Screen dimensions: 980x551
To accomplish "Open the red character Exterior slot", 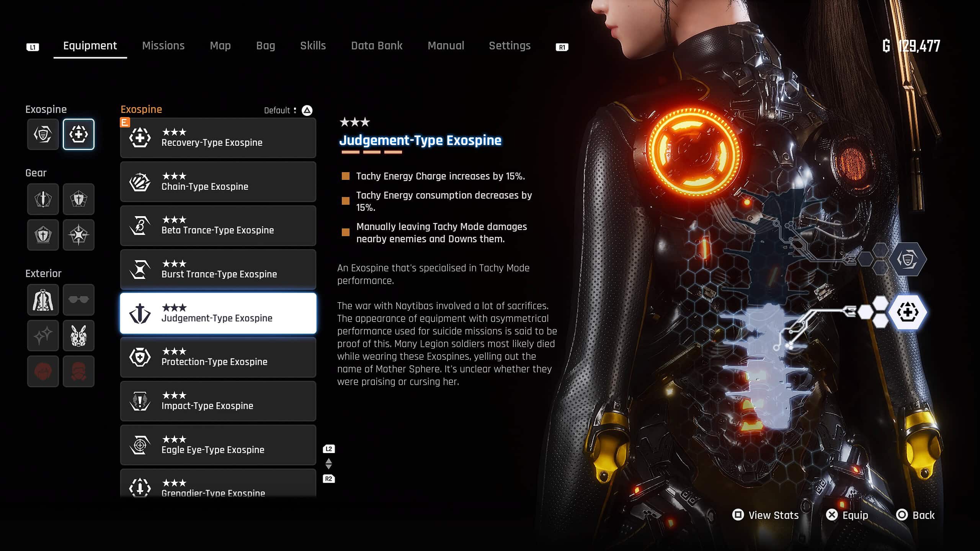I will [78, 371].
